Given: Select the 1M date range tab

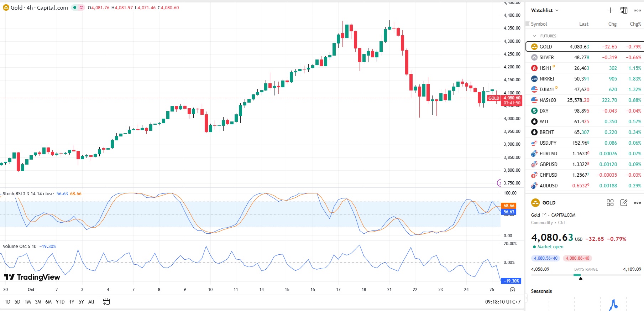Looking at the screenshot, I should click(28, 302).
